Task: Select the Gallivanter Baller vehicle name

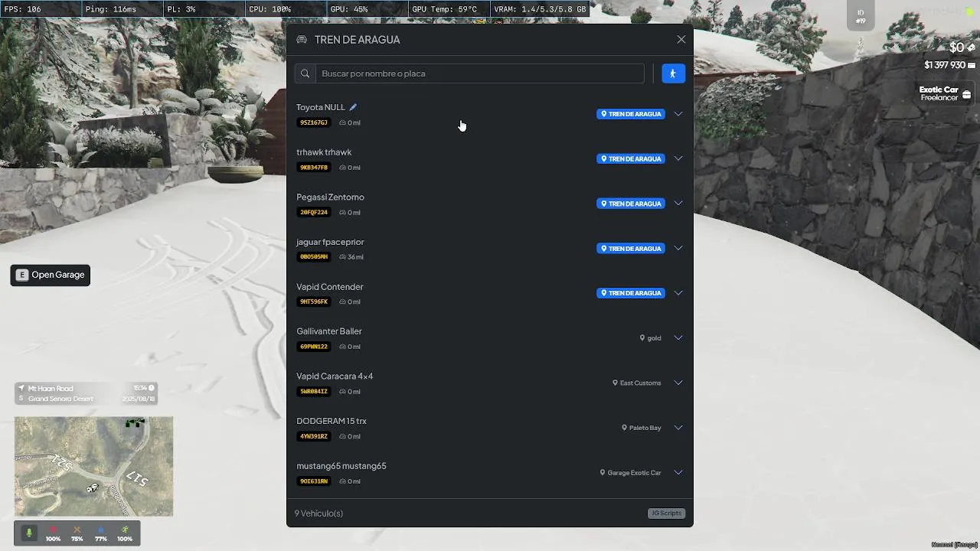Action: 329,331
